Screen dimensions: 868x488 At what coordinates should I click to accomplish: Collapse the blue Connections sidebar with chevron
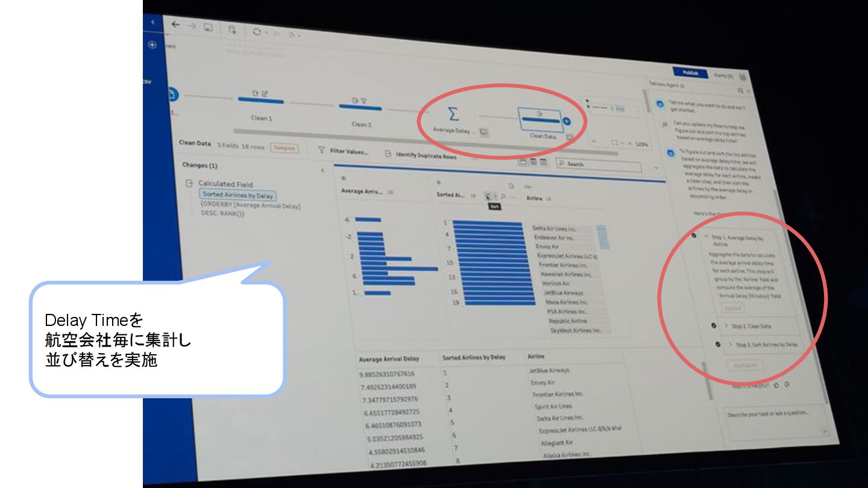[153, 22]
